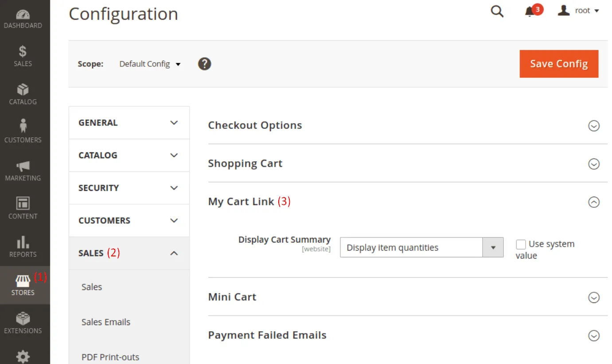Expand the Checkout Options section

(x=593, y=126)
